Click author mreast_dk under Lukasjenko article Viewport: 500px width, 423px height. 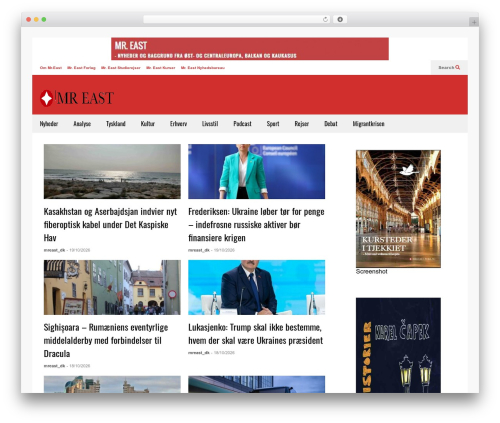tap(199, 353)
